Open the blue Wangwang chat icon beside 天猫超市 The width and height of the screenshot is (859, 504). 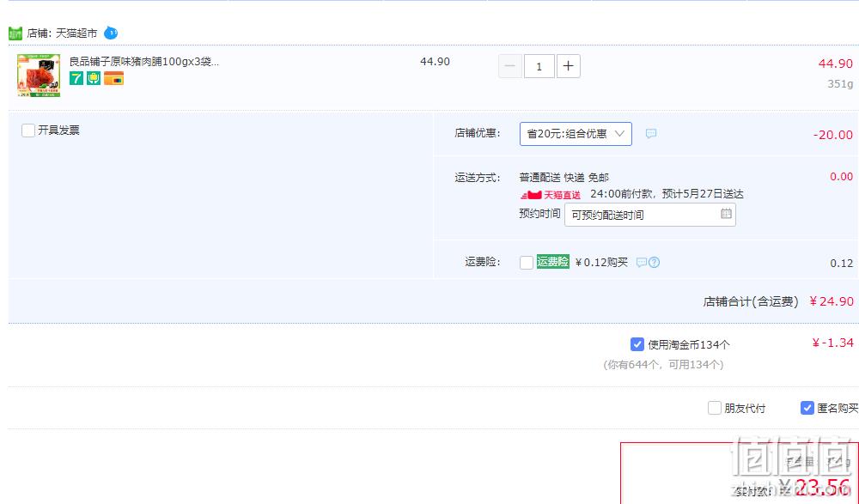coord(111,33)
